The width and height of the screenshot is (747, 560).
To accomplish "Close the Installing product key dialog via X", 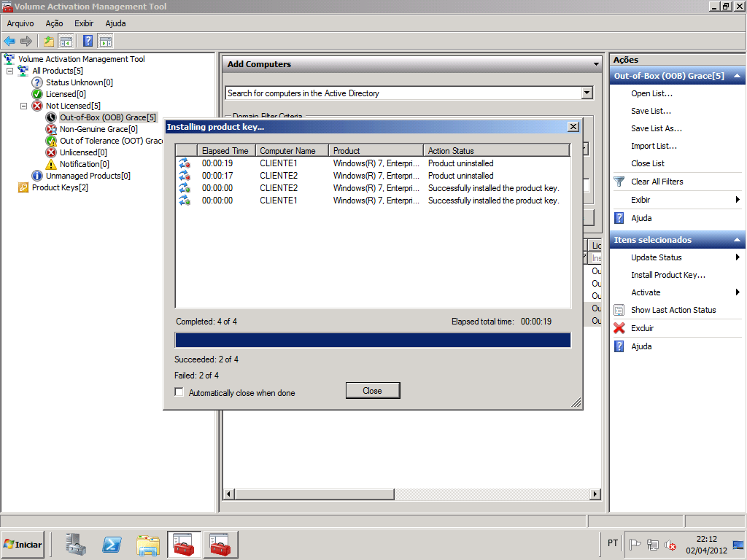I will pyautogui.click(x=573, y=127).
